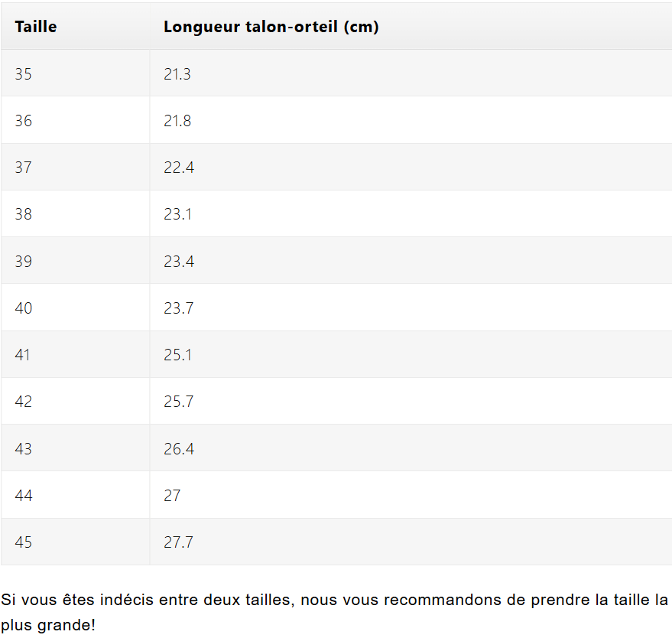Image resolution: width=672 pixels, height=638 pixels.
Task: Select the size 35 cell
Action: tap(24, 74)
